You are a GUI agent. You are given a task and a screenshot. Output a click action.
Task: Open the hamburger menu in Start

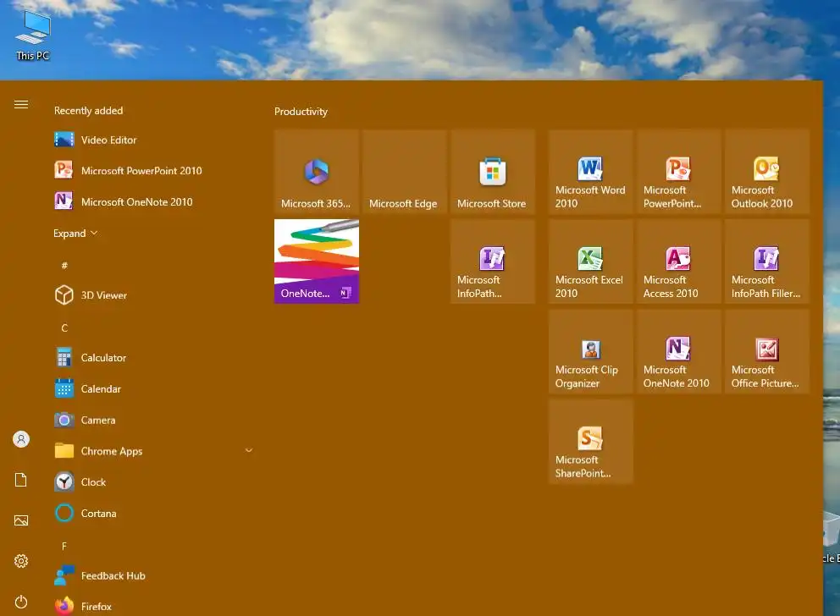pos(21,104)
